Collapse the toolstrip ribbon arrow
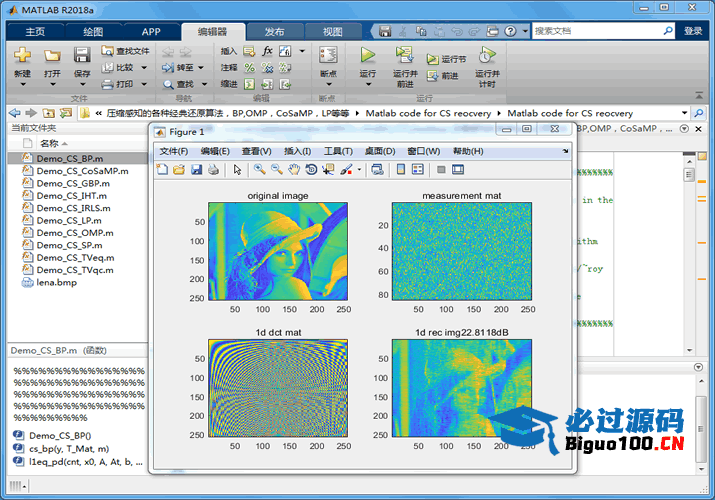Screen dimensions: 715x500 (699, 95)
